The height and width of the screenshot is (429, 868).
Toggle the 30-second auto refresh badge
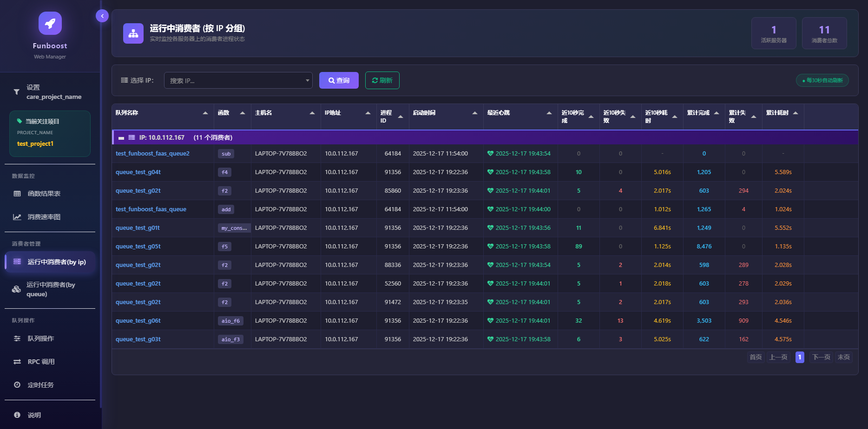pyautogui.click(x=822, y=80)
